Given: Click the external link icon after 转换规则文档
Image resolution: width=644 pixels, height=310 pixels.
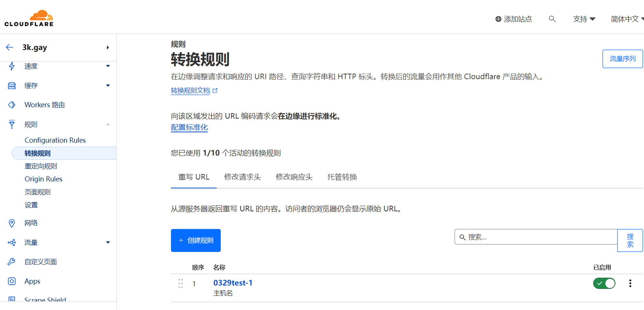Looking at the screenshot, I should click(215, 91).
